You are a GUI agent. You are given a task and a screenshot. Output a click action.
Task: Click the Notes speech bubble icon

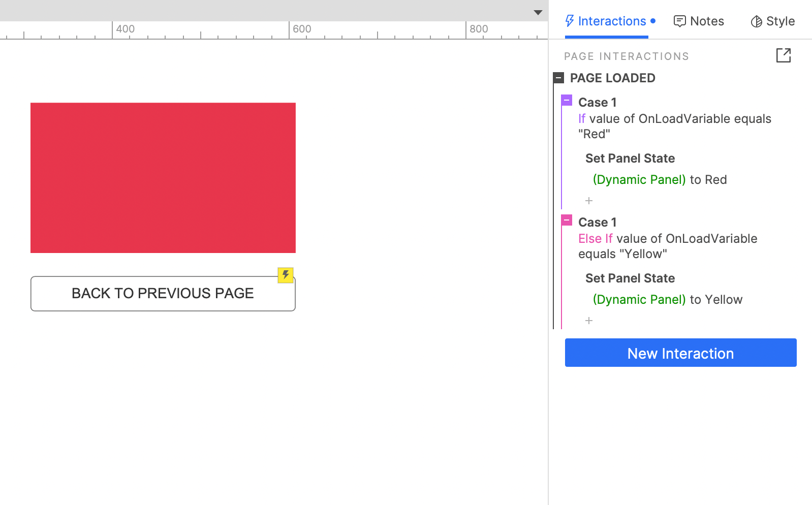679,21
